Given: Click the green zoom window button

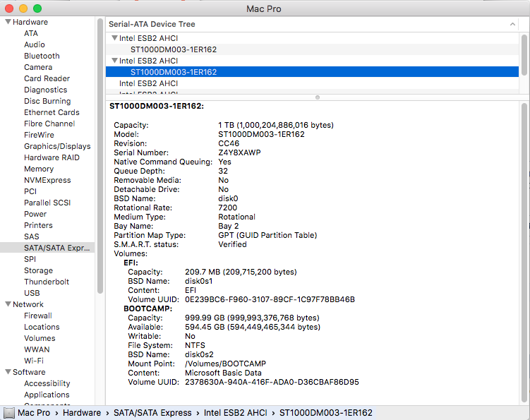Looking at the screenshot, I should click(37, 8).
